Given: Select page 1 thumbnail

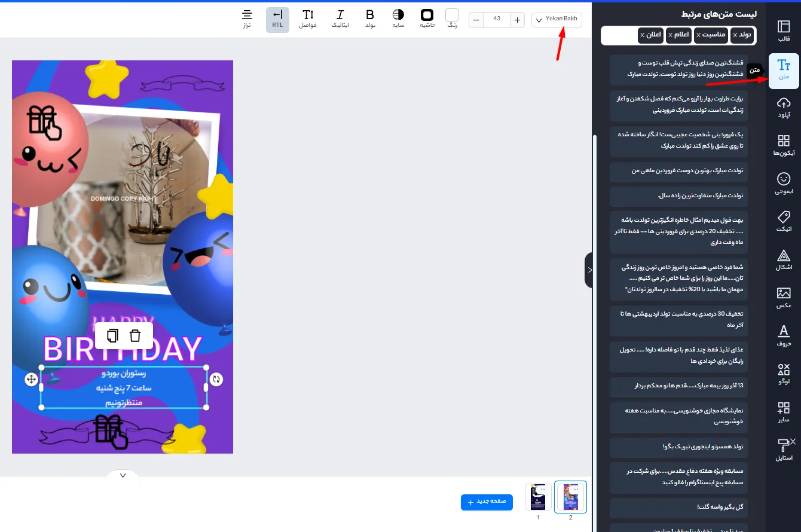Looking at the screenshot, I should [538, 497].
